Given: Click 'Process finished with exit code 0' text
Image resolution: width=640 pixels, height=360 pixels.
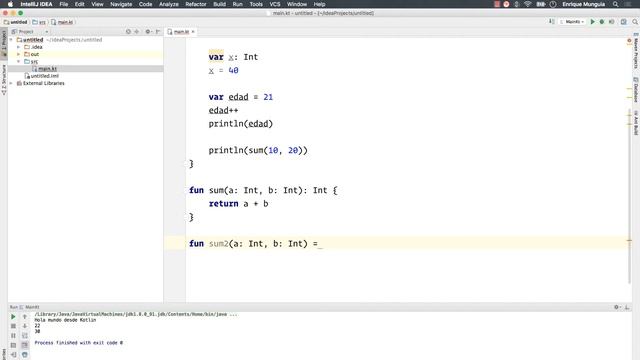Looking at the screenshot, I should point(78,343).
